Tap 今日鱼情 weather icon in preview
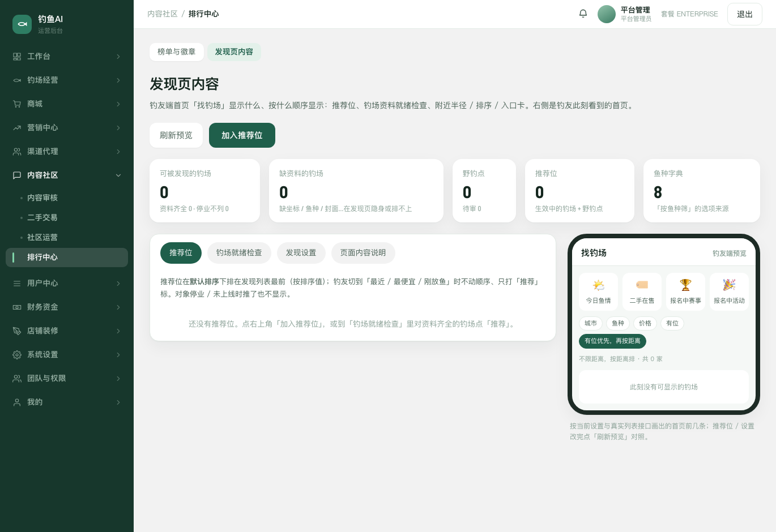Image resolution: width=776 pixels, height=532 pixels. tap(598, 285)
